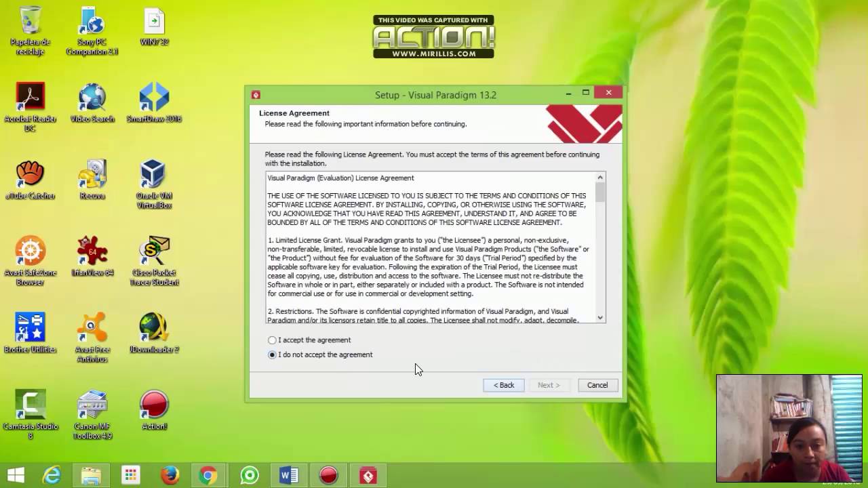Select Oracle VM VirtualBox desktop icon
This screenshot has height=488, width=868.
pyautogui.click(x=154, y=184)
